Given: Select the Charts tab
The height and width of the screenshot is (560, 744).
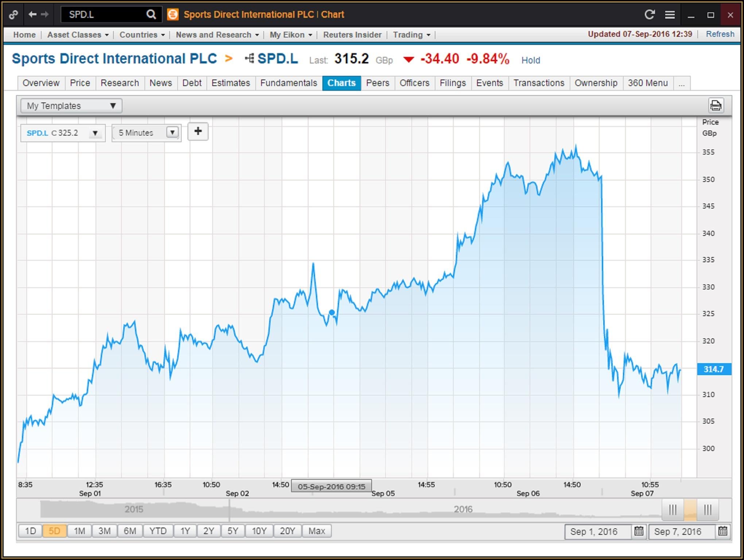Looking at the screenshot, I should point(341,83).
